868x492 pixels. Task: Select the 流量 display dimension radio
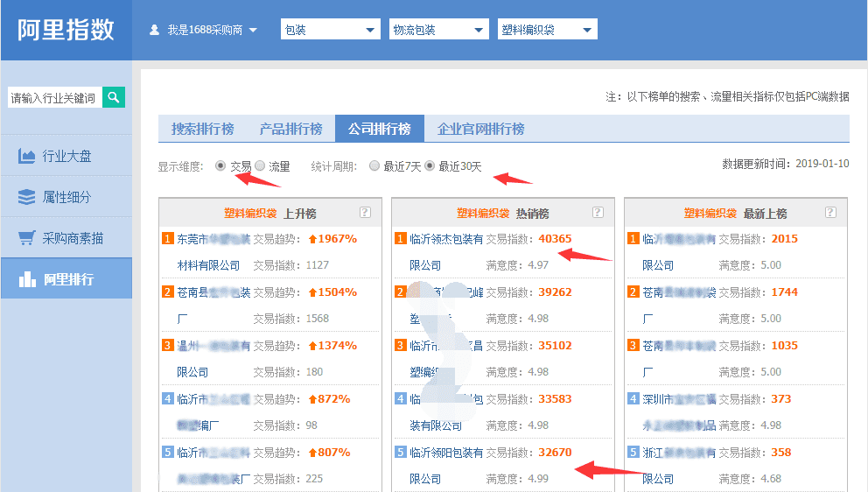[x=260, y=165]
